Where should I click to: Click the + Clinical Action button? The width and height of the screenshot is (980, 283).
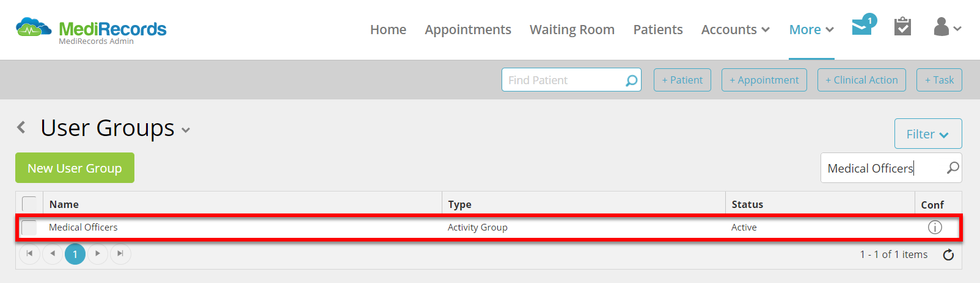(x=861, y=80)
